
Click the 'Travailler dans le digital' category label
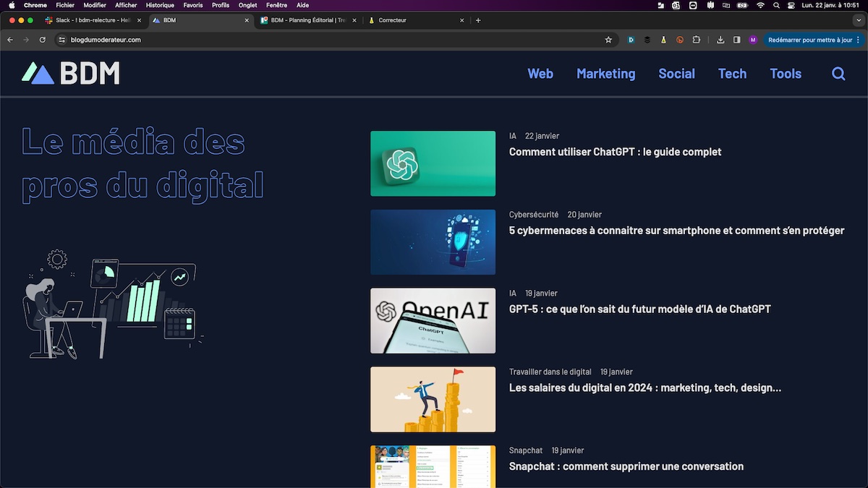pos(550,372)
